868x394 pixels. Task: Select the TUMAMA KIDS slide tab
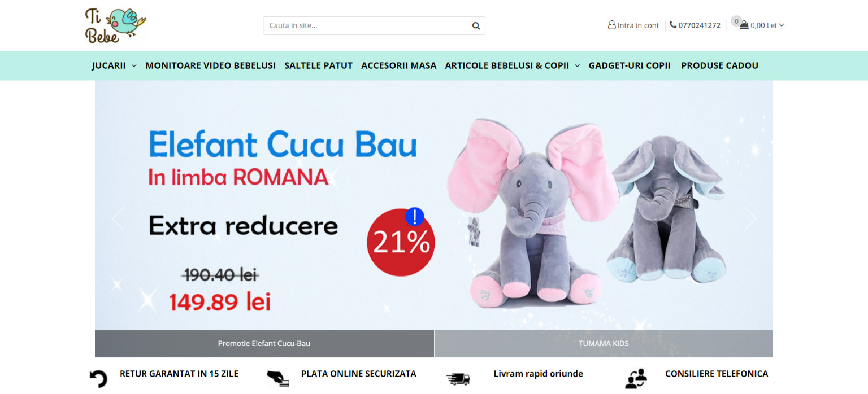click(x=604, y=343)
